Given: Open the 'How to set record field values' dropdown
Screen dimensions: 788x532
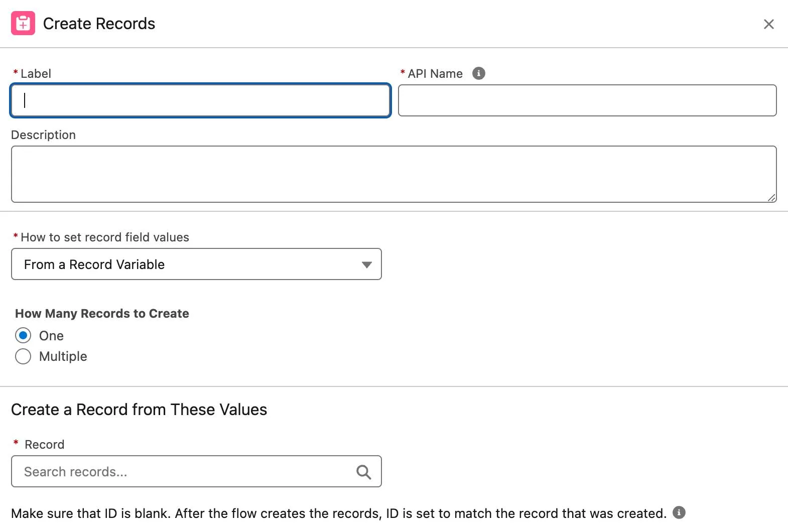Looking at the screenshot, I should click(196, 264).
